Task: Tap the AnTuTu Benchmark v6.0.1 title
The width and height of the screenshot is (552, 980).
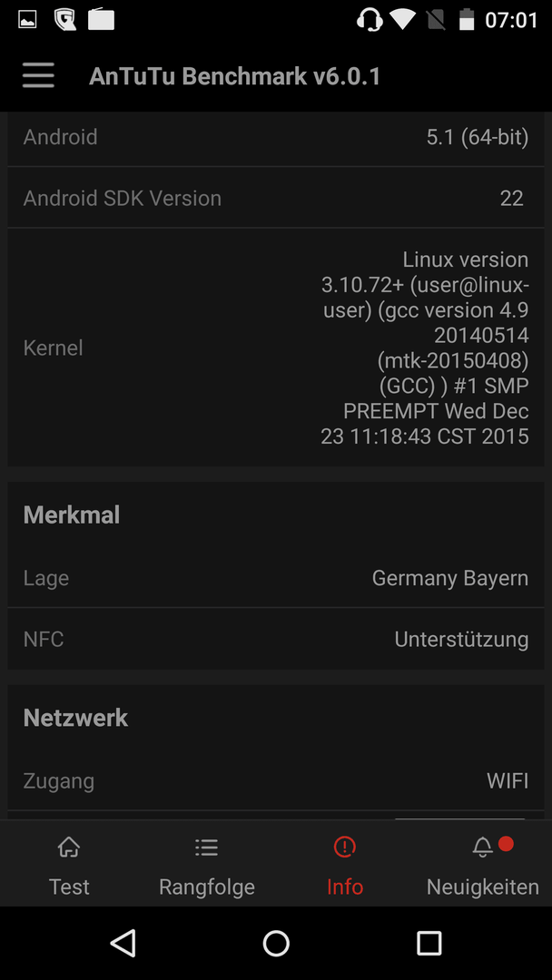Action: 234,76
